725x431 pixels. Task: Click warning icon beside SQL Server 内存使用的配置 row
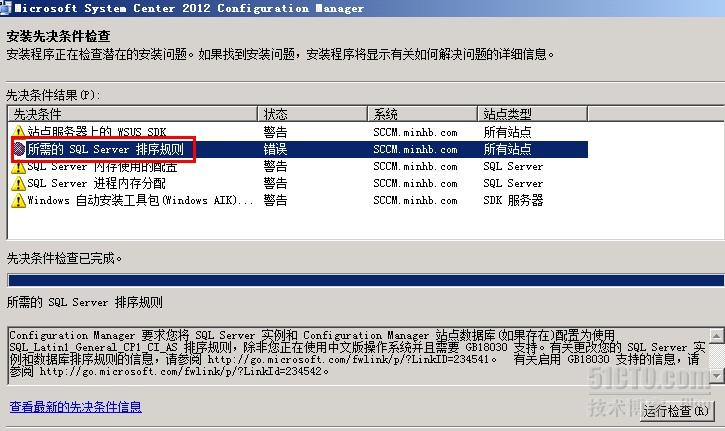click(18, 166)
